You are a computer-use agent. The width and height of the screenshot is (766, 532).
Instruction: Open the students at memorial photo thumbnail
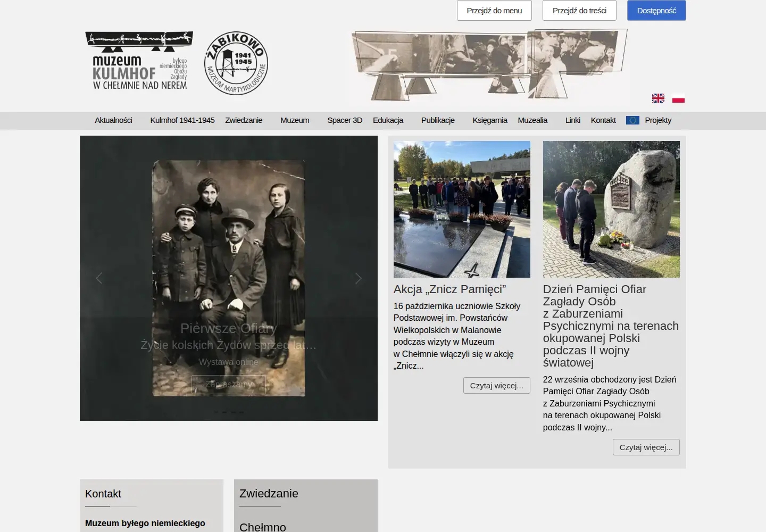click(462, 209)
